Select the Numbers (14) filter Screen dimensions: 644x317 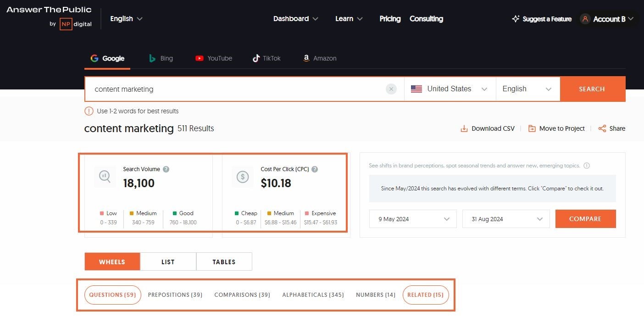pos(376,295)
